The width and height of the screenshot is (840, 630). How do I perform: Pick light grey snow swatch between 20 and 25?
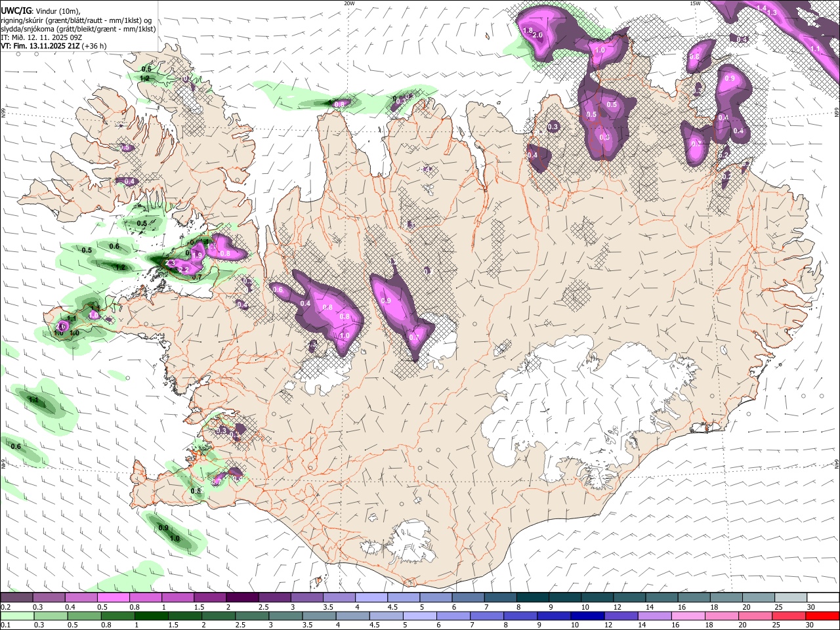pyautogui.click(x=759, y=598)
